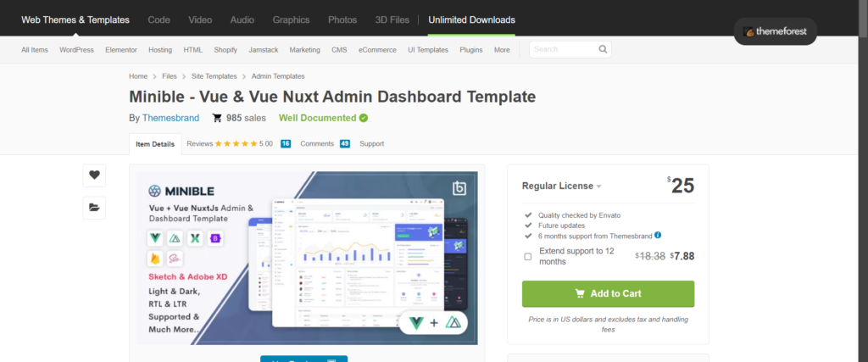Click the 985 sales text
This screenshot has width=868, height=362.
point(246,118)
